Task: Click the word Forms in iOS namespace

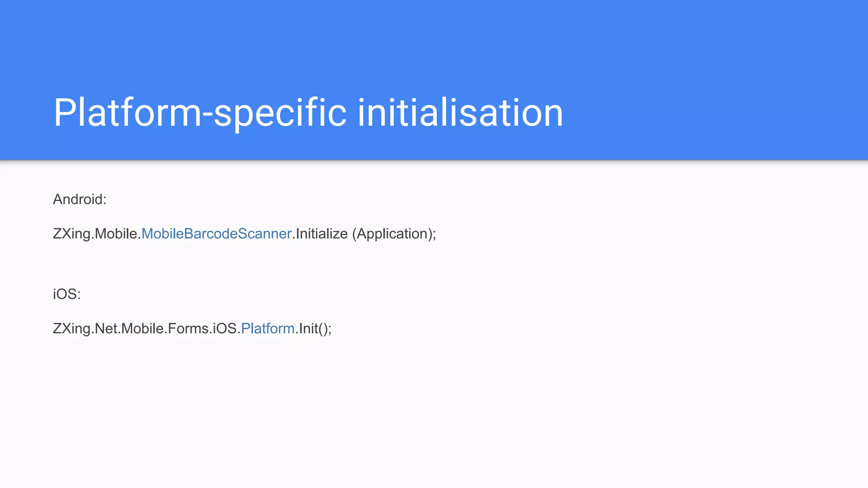Action: click(188, 329)
